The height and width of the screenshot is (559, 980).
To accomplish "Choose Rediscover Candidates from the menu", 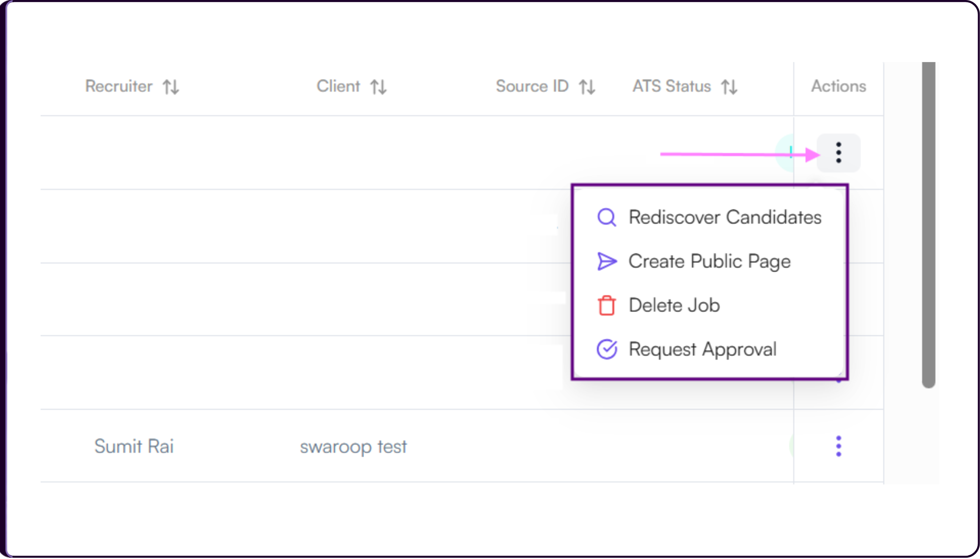I will [x=709, y=217].
